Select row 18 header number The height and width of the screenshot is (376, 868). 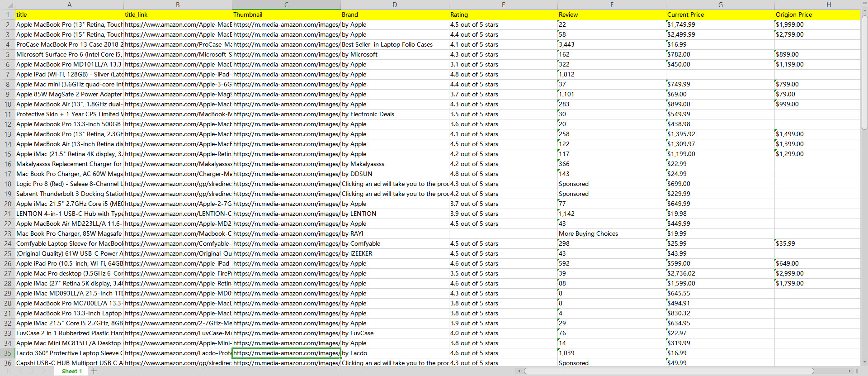click(x=8, y=184)
